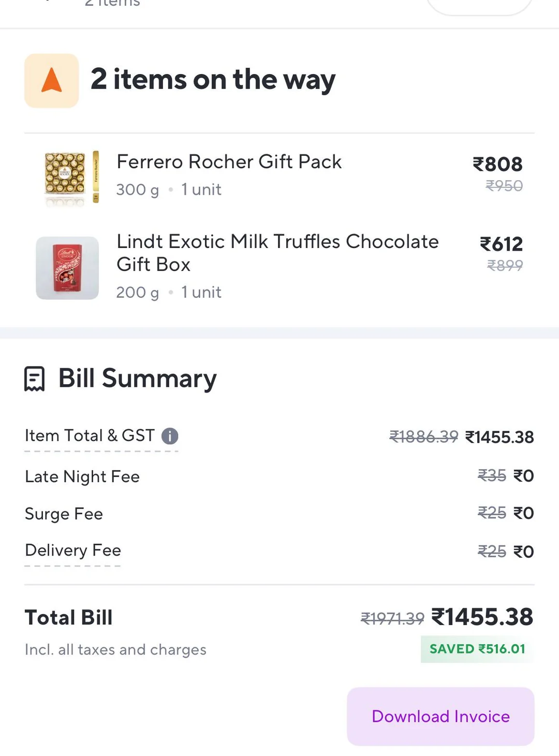Click the Download Invoice button
This screenshot has height=756, width=559.
pyautogui.click(x=440, y=716)
